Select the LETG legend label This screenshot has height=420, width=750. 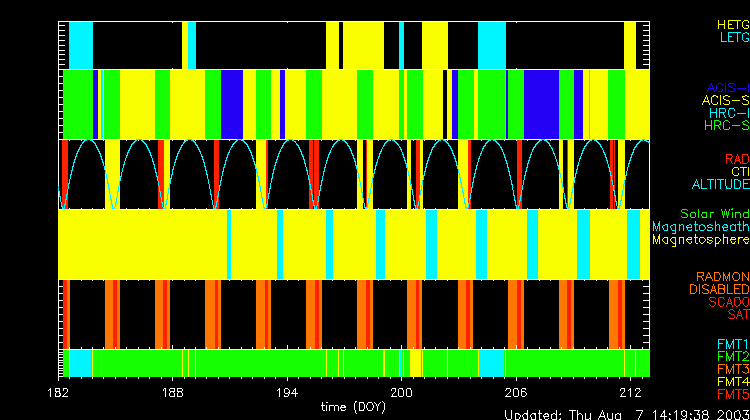coord(733,38)
